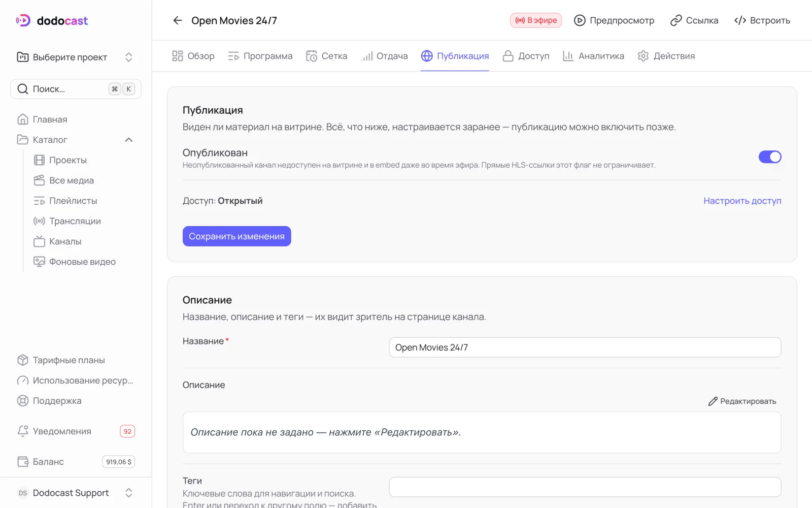
Task: Click the Поиск search box
Action: coord(76,89)
